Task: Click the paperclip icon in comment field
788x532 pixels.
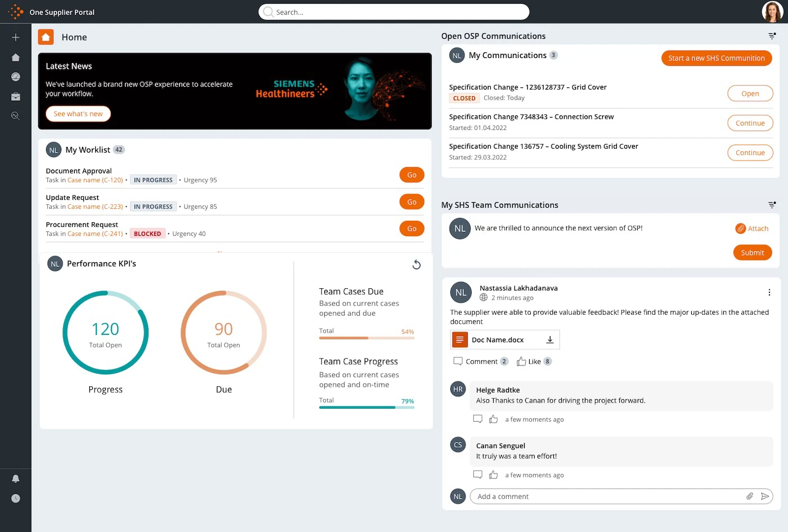Action: point(750,497)
